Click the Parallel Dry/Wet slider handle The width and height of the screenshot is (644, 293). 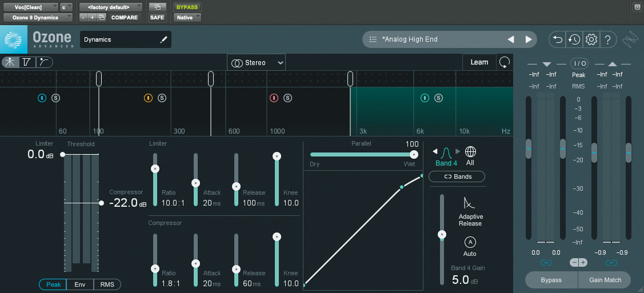tap(414, 155)
